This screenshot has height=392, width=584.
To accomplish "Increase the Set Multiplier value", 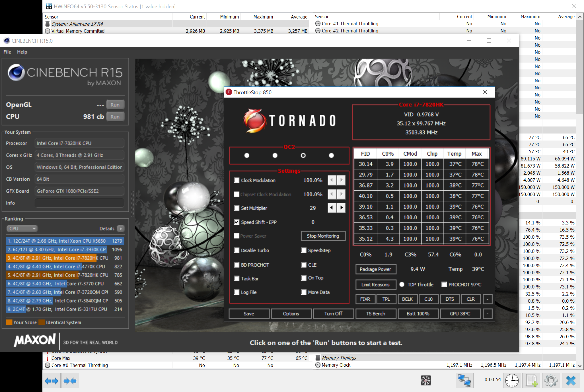I will pyautogui.click(x=341, y=208).
